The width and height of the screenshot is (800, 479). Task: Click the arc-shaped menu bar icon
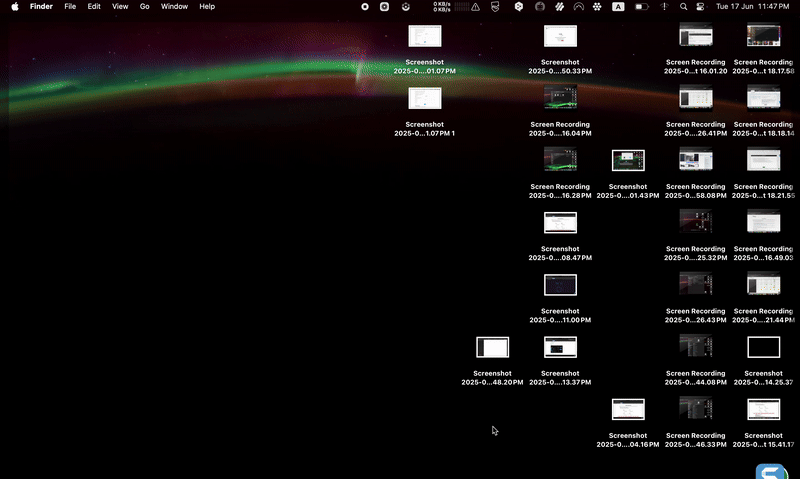579,7
